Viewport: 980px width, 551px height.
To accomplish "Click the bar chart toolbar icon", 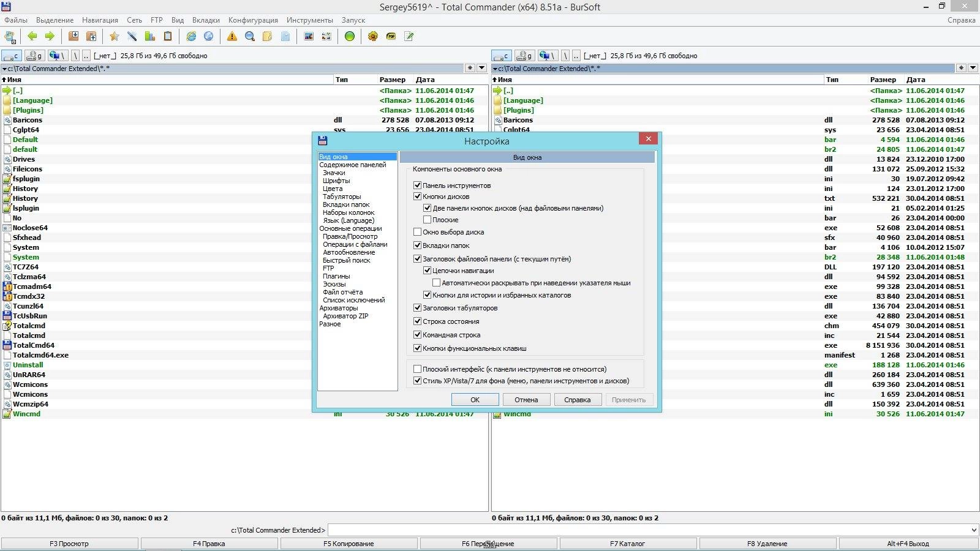I will (x=150, y=36).
